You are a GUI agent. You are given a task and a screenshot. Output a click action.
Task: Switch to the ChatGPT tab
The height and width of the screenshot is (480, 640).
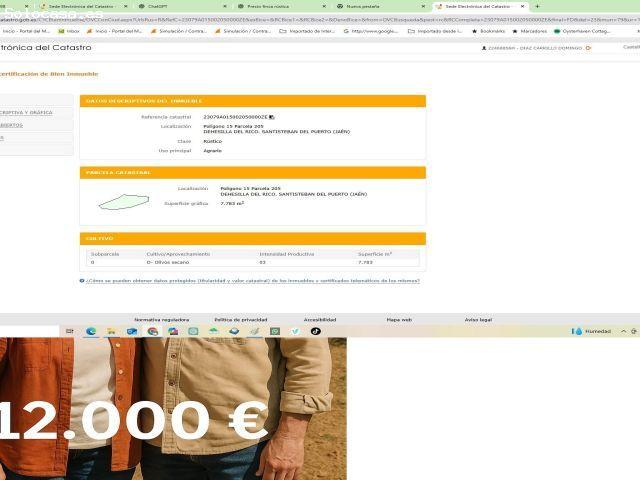[180, 7]
